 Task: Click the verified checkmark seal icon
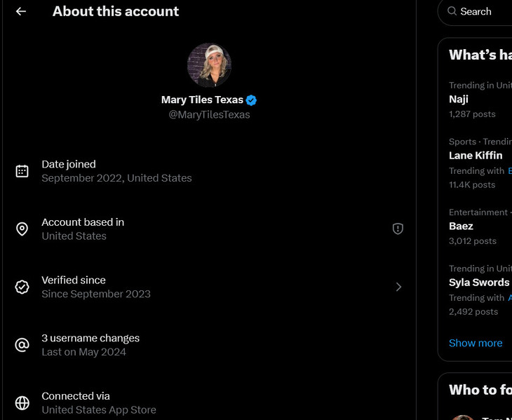click(22, 287)
